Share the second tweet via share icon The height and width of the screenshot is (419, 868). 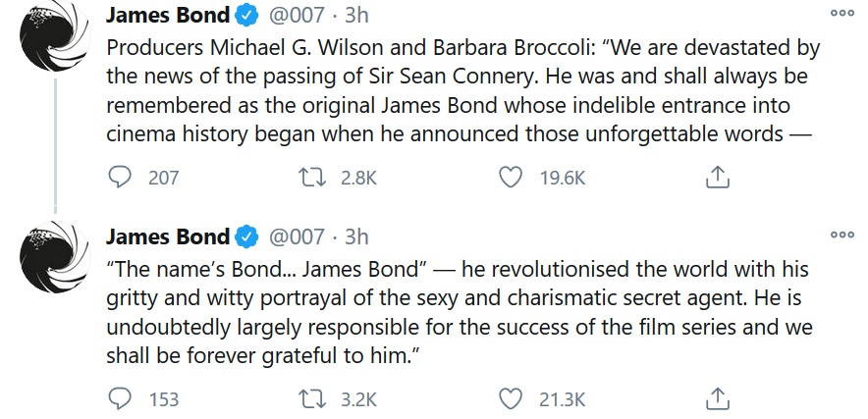tap(718, 398)
